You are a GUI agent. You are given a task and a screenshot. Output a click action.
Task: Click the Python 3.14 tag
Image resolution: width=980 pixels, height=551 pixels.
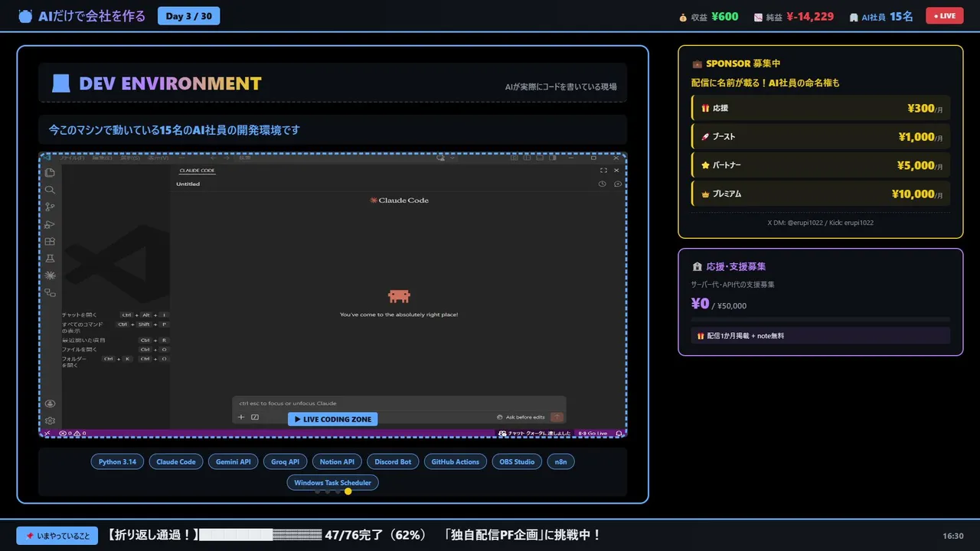pos(117,461)
